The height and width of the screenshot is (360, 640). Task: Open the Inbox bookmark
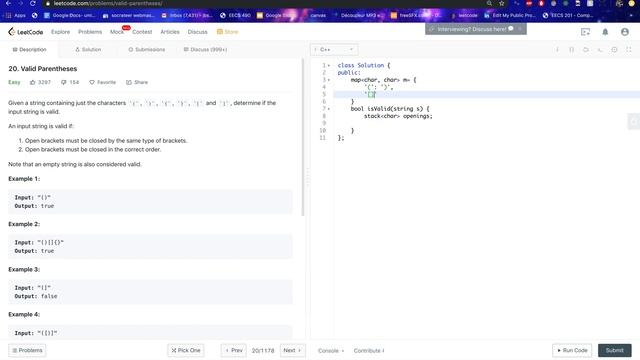(187, 16)
